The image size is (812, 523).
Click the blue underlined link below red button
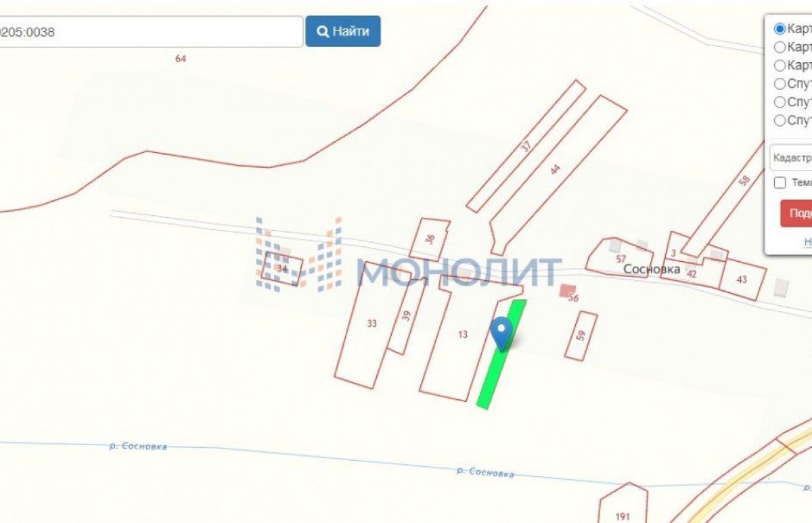click(x=808, y=242)
